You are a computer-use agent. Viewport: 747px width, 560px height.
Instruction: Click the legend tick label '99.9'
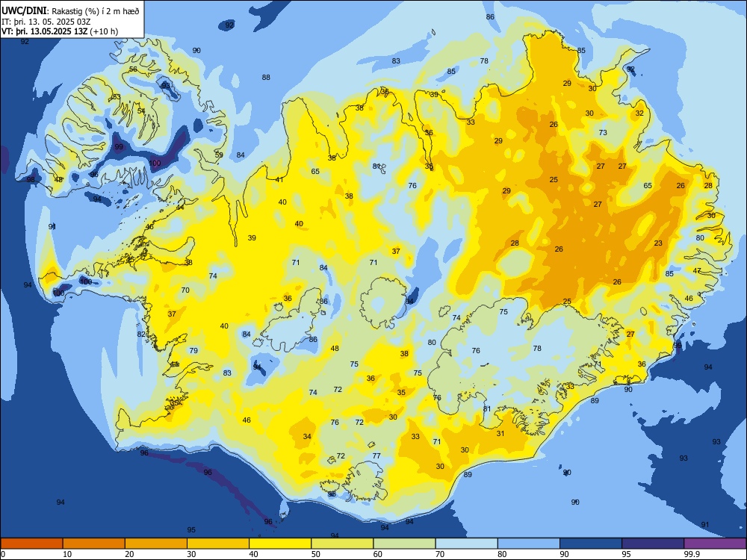692,554
